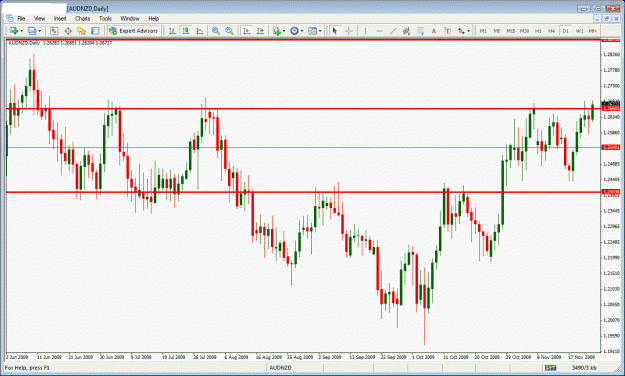Zoom out of the chart

pyautogui.click(x=229, y=31)
